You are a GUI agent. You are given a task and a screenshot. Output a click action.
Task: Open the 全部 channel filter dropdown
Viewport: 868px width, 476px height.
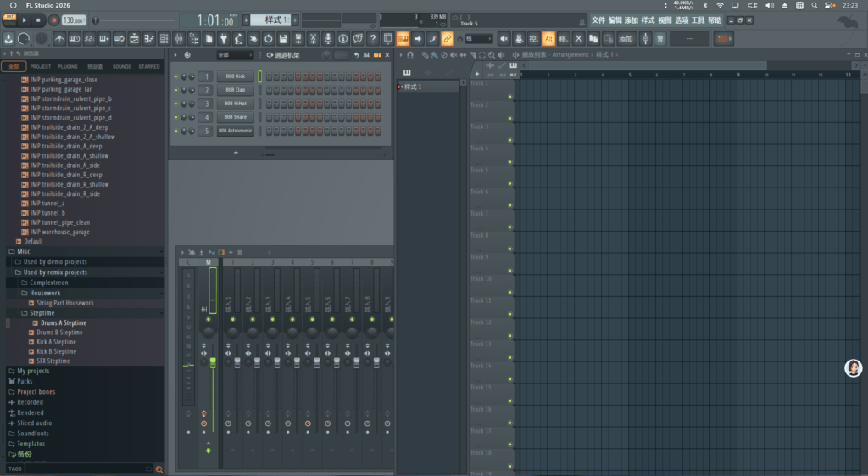pyautogui.click(x=235, y=55)
